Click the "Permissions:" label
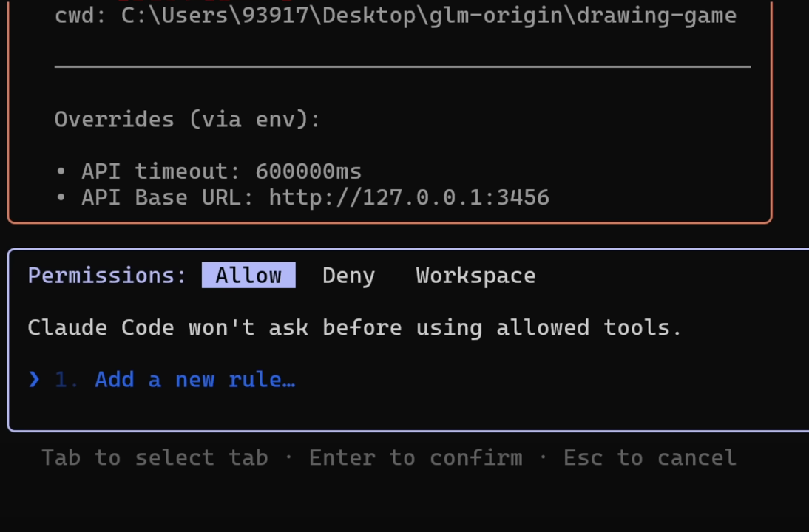The height and width of the screenshot is (532, 809). 107,276
